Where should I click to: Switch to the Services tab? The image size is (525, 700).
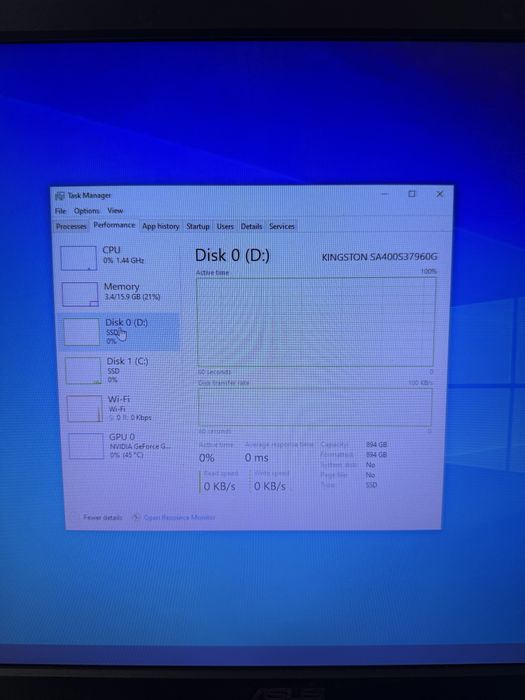tap(282, 226)
